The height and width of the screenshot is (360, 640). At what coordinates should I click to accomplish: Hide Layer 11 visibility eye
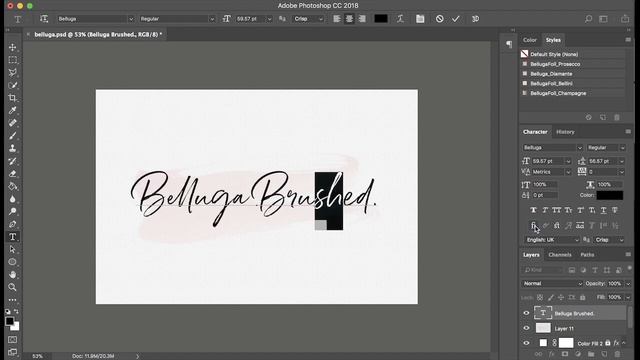(526, 328)
